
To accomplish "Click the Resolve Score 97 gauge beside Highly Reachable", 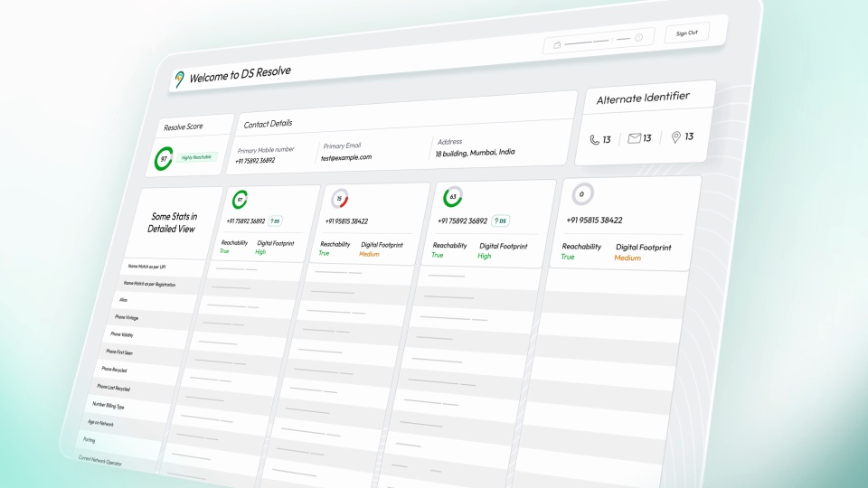I will (164, 159).
